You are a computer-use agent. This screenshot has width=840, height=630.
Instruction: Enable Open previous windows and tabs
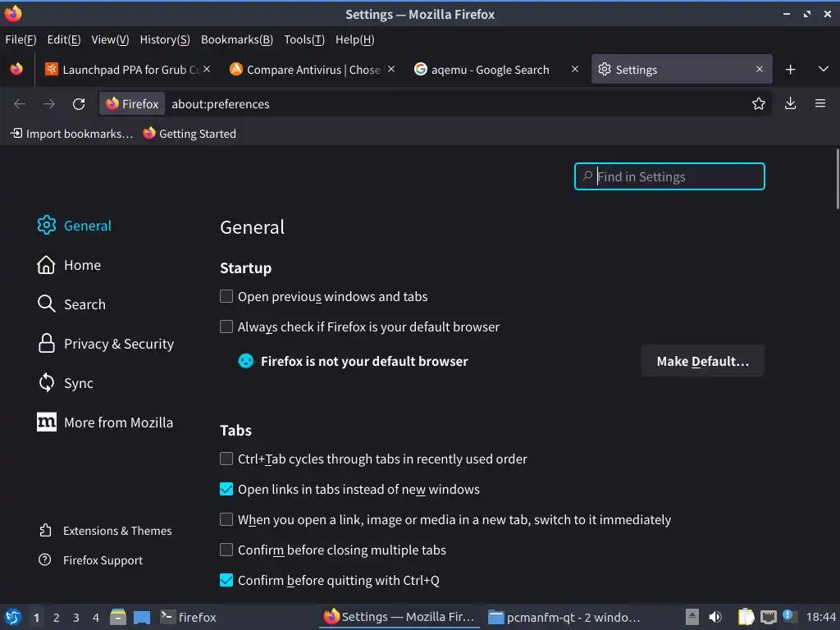click(226, 296)
